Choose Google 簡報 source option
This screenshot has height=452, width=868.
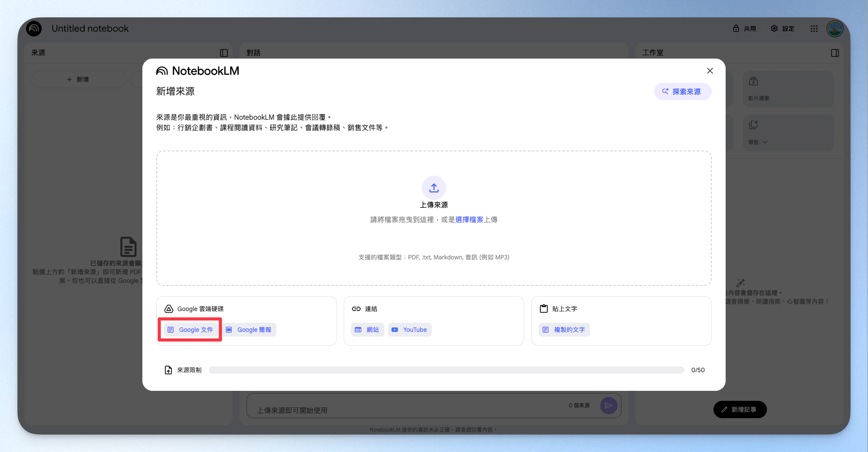(249, 330)
